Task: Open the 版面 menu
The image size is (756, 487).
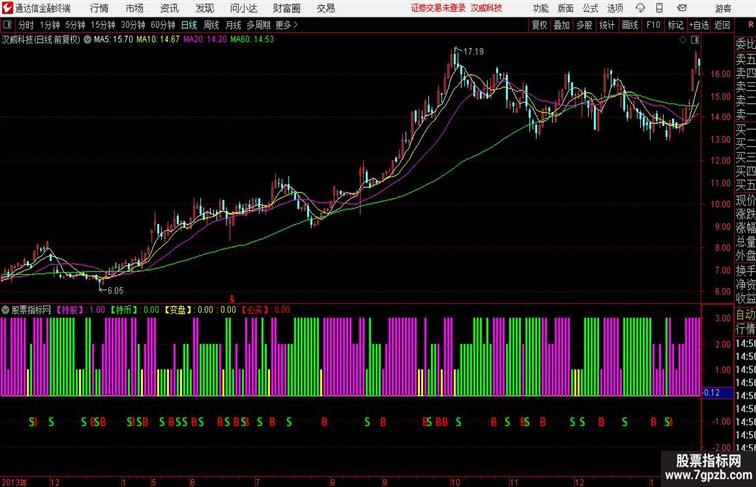Action: pos(566,8)
